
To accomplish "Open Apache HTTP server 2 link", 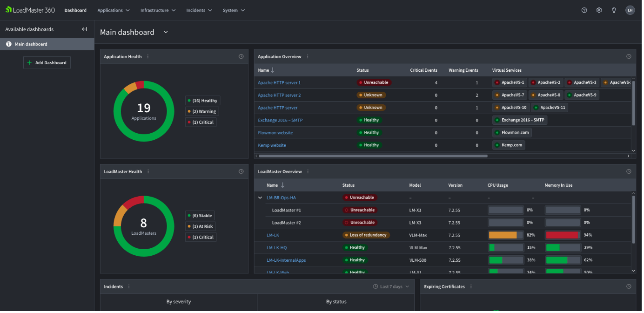I will (x=280, y=95).
